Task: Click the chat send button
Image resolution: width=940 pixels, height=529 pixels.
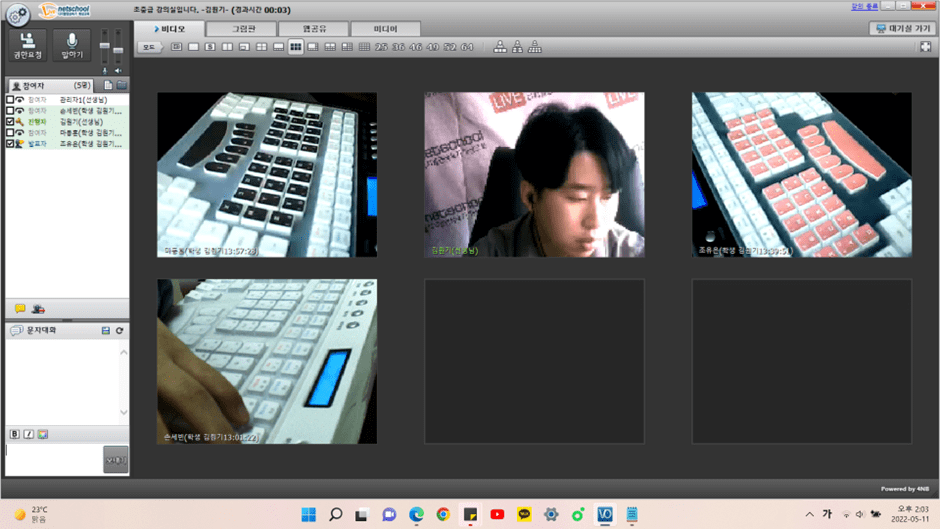Action: coord(116,460)
